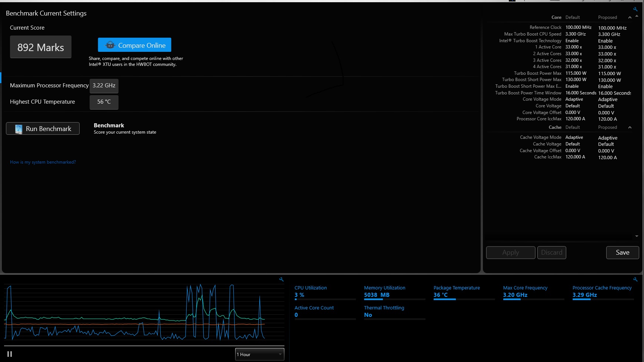The height and width of the screenshot is (362, 644).
Task: Click proposed Turbo Boost Power Time Window value
Action: (614, 93)
